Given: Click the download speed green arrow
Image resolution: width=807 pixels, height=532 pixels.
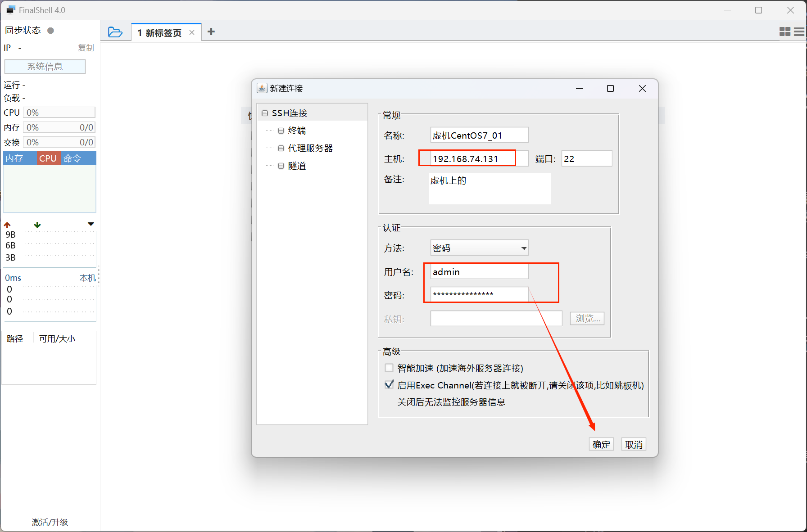Looking at the screenshot, I should 37,225.
